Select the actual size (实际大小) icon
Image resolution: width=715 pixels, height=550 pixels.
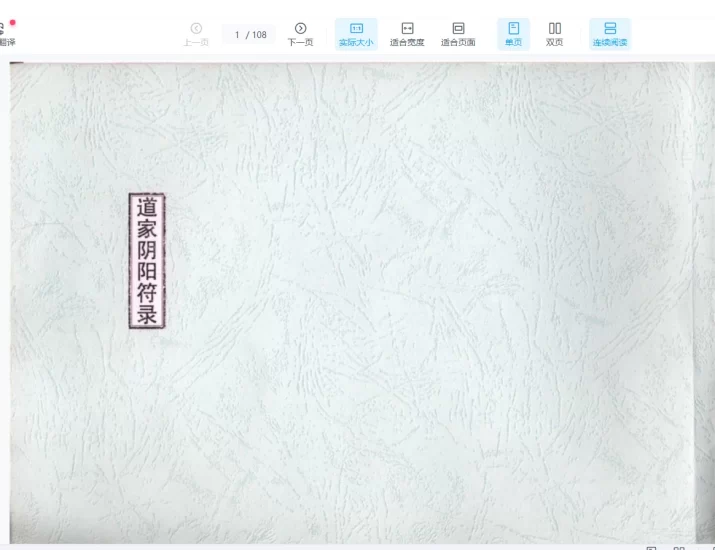[x=356, y=28]
